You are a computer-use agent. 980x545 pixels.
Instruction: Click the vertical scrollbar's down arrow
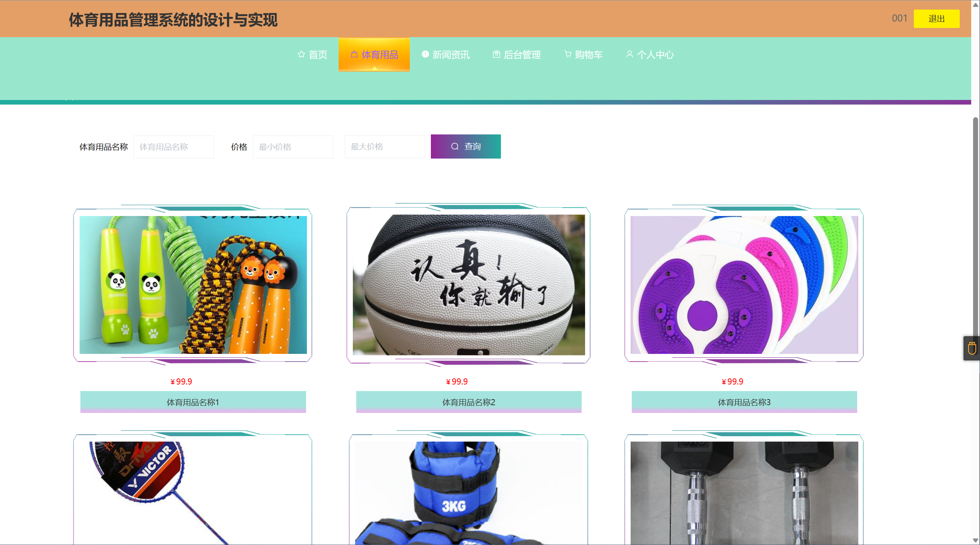975,540
